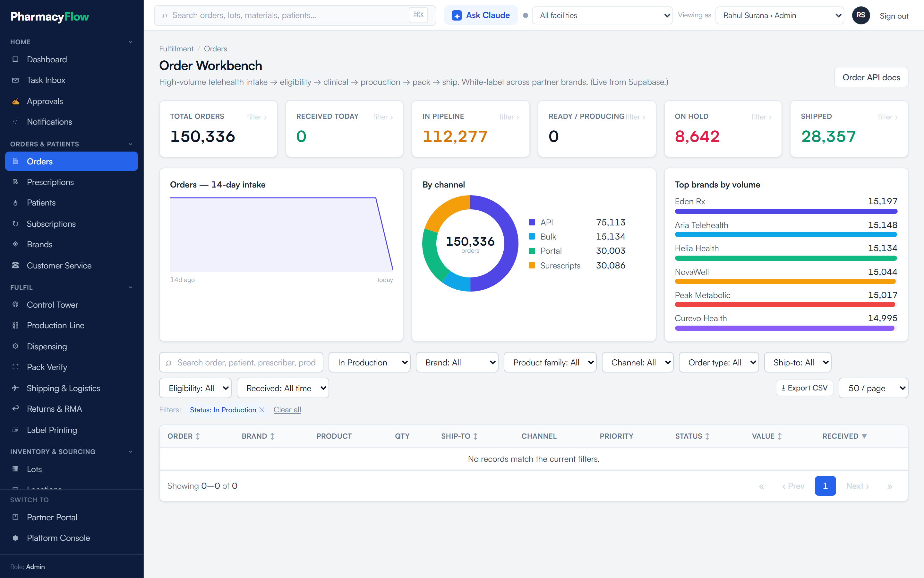Click the Order API docs button
This screenshot has height=578, width=924.
pyautogui.click(x=871, y=77)
